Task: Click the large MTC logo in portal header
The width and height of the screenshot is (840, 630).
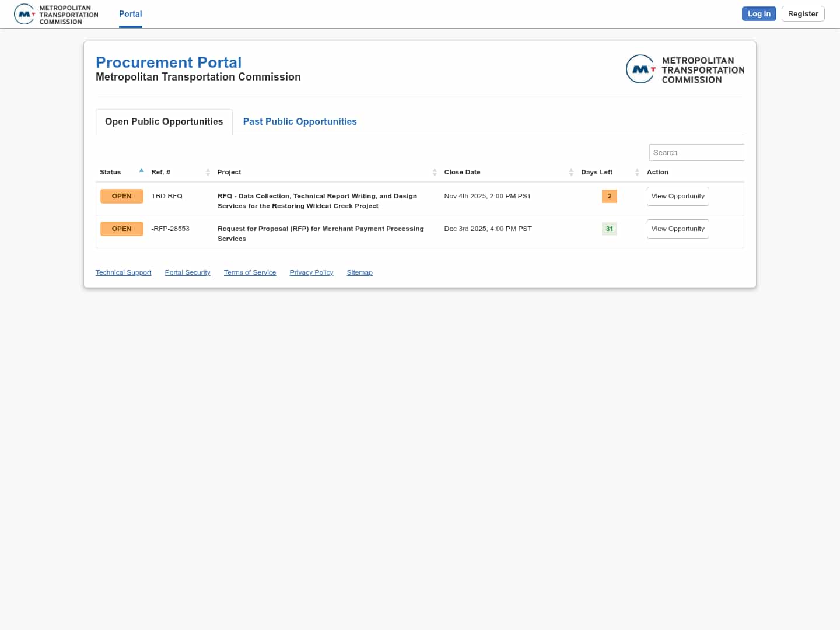Action: click(x=685, y=69)
